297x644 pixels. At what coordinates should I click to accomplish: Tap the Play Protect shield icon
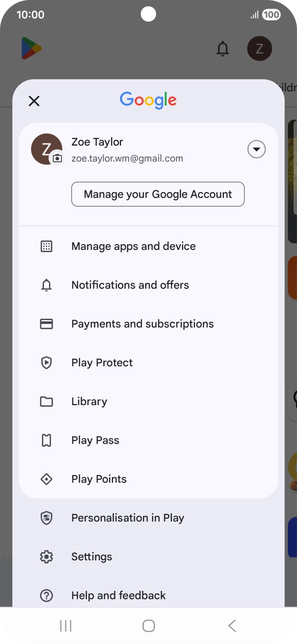pos(46,363)
